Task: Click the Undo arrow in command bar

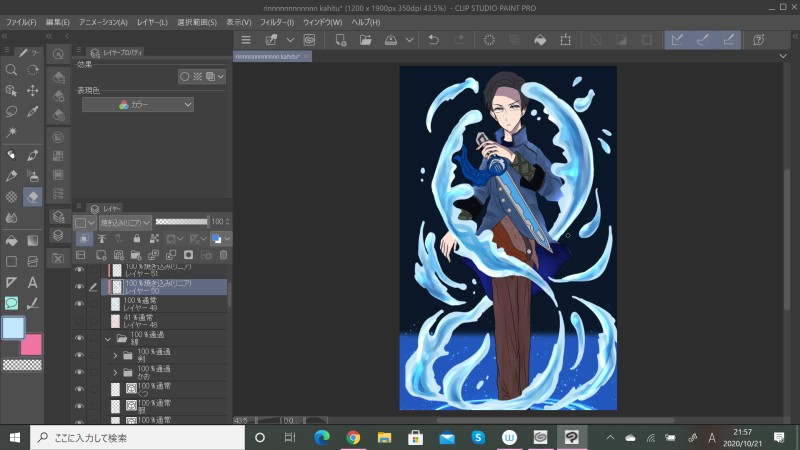Action: [x=433, y=40]
